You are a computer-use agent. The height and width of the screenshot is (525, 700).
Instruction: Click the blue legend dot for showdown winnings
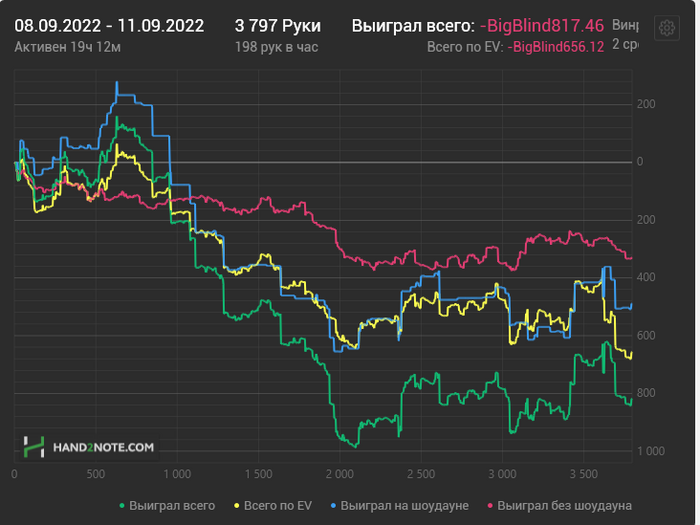coord(333,506)
